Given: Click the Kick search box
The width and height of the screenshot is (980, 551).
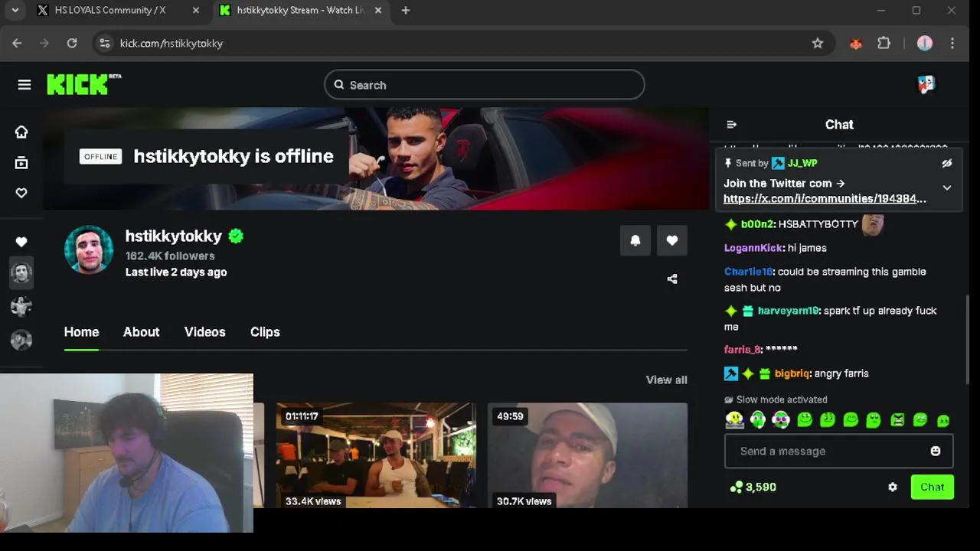Looking at the screenshot, I should (485, 85).
